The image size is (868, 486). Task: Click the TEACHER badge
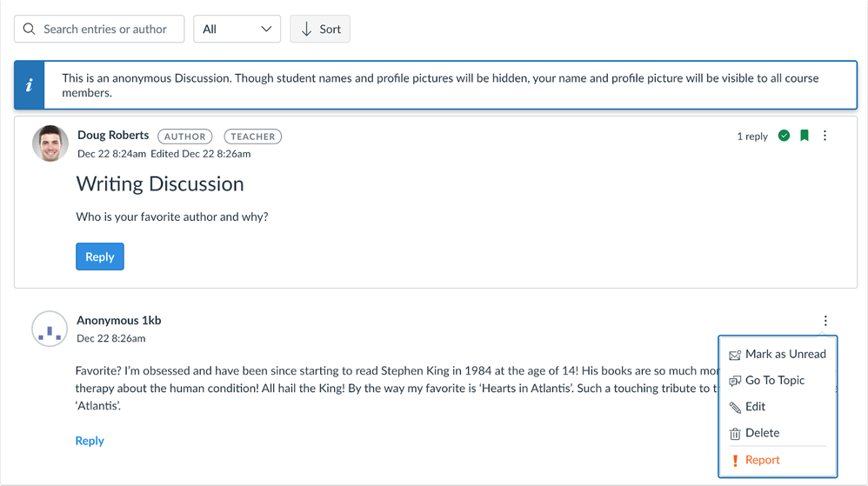pos(253,136)
